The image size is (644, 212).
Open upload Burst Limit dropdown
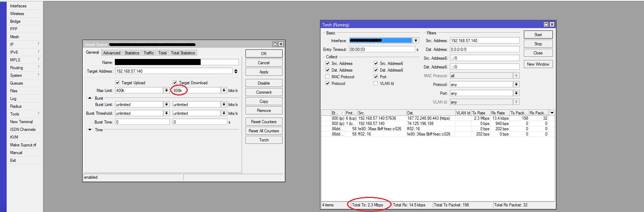coord(166,105)
